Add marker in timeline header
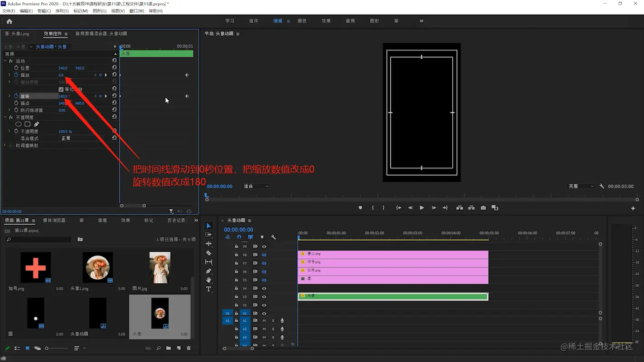This screenshot has width=644, height=362. coord(262,237)
